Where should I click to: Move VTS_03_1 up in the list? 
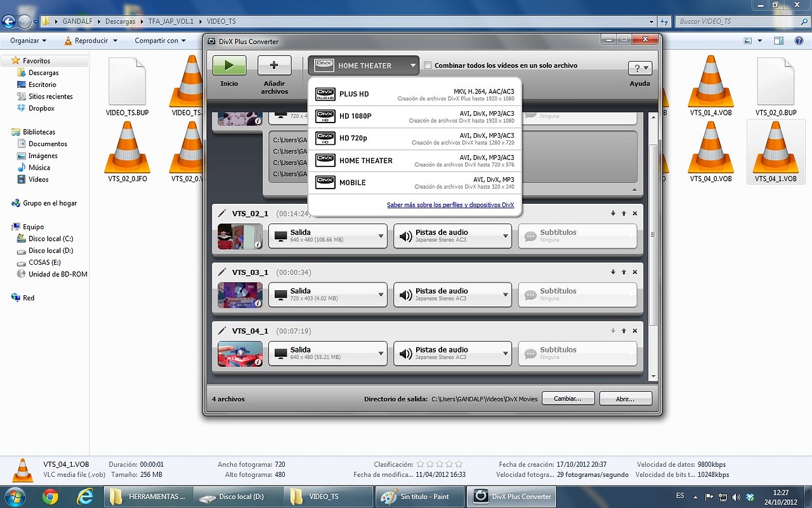[624, 272]
